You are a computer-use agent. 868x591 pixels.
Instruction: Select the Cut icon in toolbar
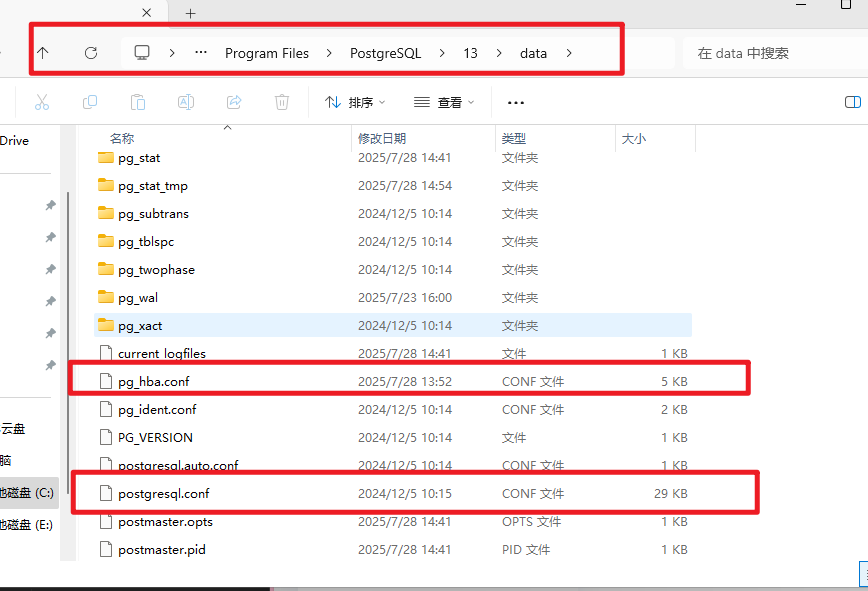point(42,101)
